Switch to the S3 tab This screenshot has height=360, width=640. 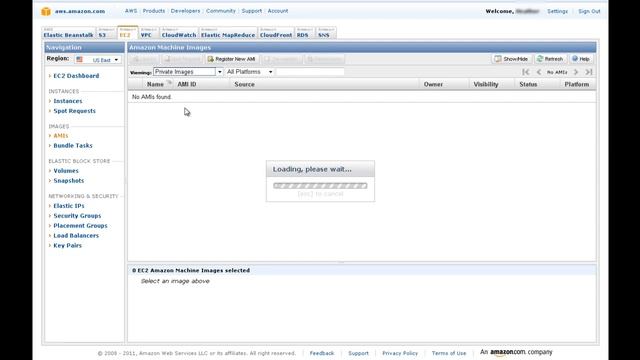[106, 33]
